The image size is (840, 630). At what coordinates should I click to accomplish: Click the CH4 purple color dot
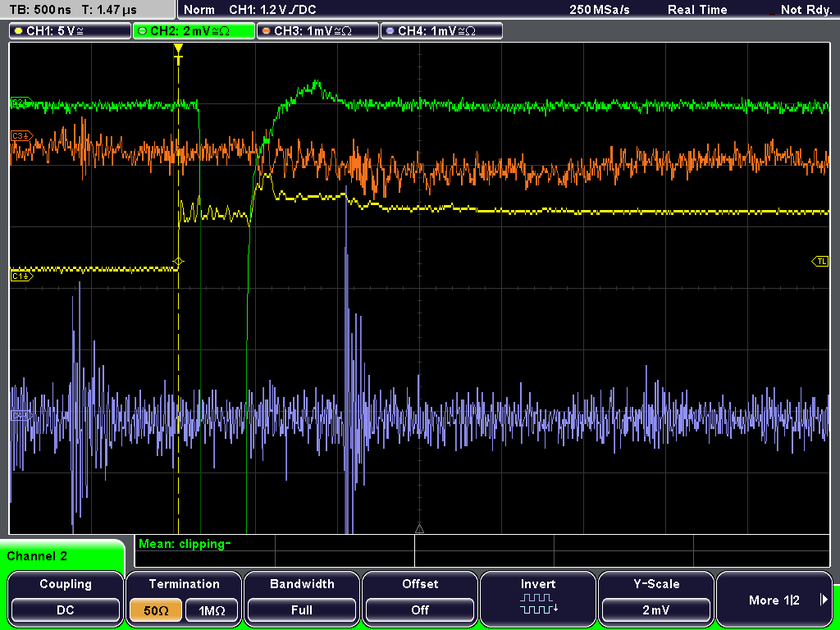click(390, 31)
